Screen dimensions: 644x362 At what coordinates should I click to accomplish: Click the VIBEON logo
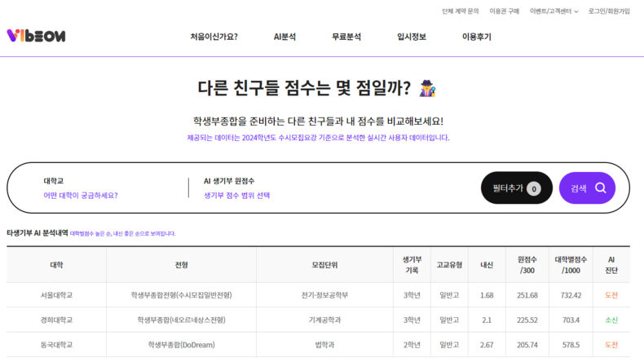pos(36,36)
